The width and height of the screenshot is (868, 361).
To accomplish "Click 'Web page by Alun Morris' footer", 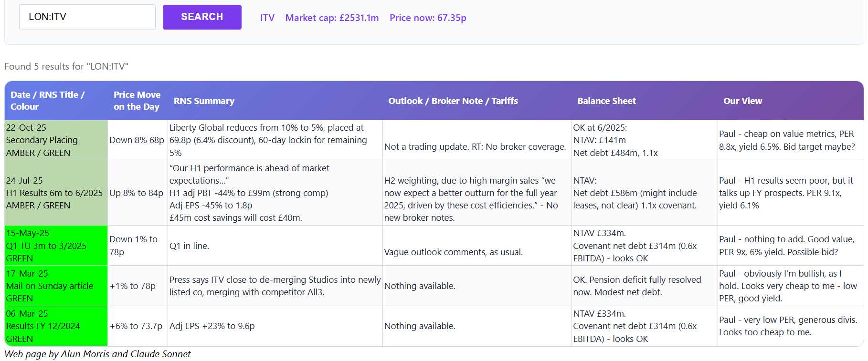I will click(x=97, y=354).
